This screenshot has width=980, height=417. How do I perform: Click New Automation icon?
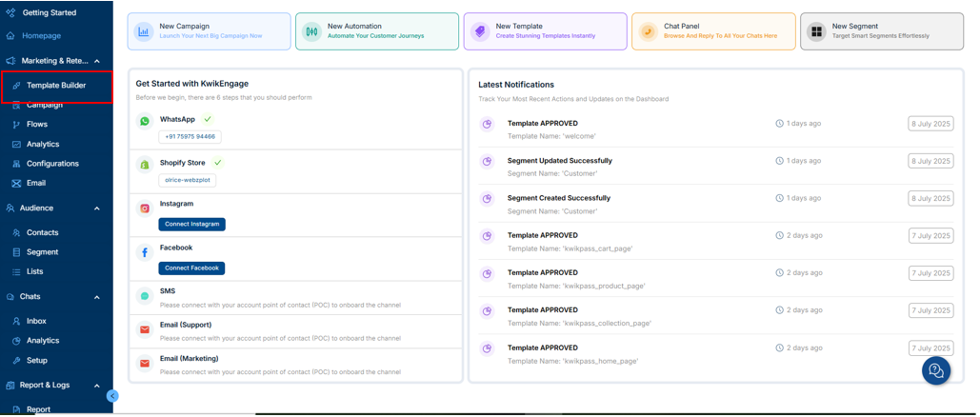tap(311, 31)
